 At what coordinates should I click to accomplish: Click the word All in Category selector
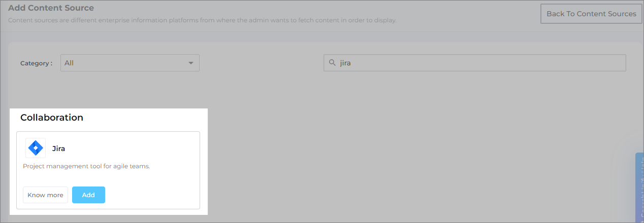click(x=69, y=63)
